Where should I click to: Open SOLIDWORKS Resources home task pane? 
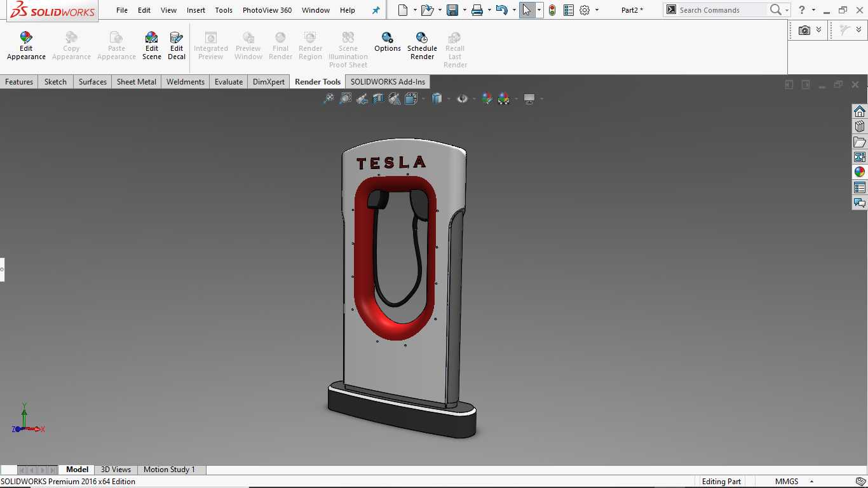(x=860, y=111)
